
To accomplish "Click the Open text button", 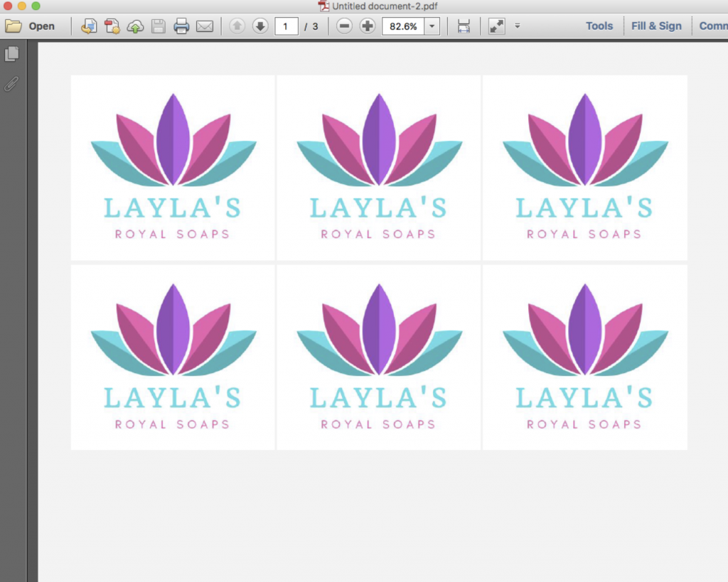I will point(41,26).
